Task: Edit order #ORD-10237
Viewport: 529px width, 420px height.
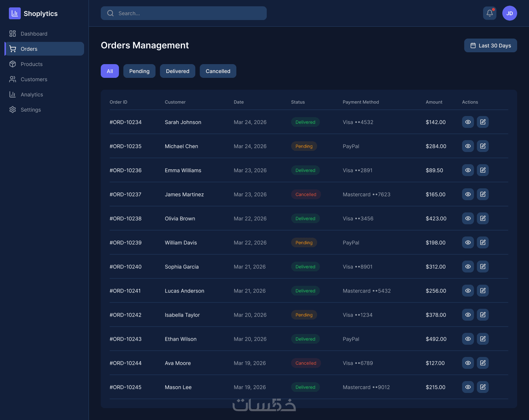Action: tap(483, 194)
